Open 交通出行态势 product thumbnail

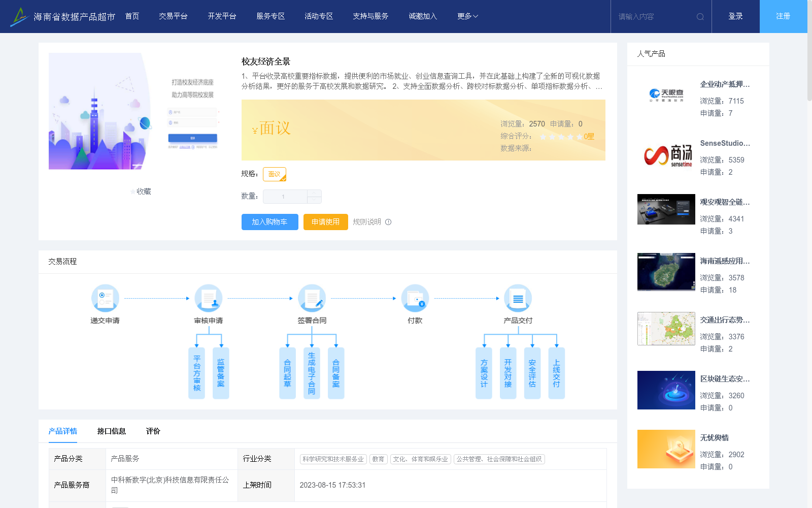[666, 329]
